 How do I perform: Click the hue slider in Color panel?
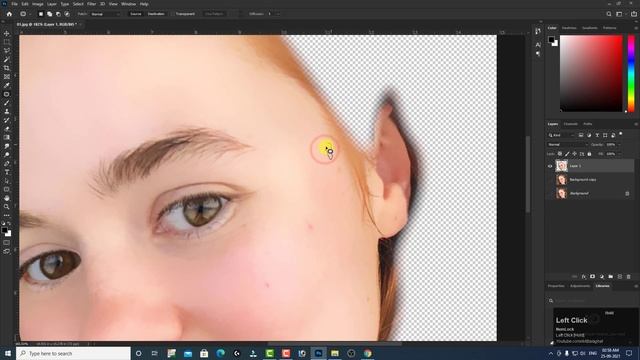coord(631,73)
